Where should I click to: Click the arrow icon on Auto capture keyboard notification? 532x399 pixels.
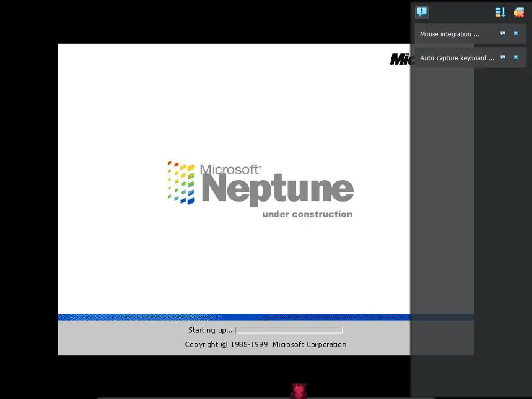coord(503,57)
